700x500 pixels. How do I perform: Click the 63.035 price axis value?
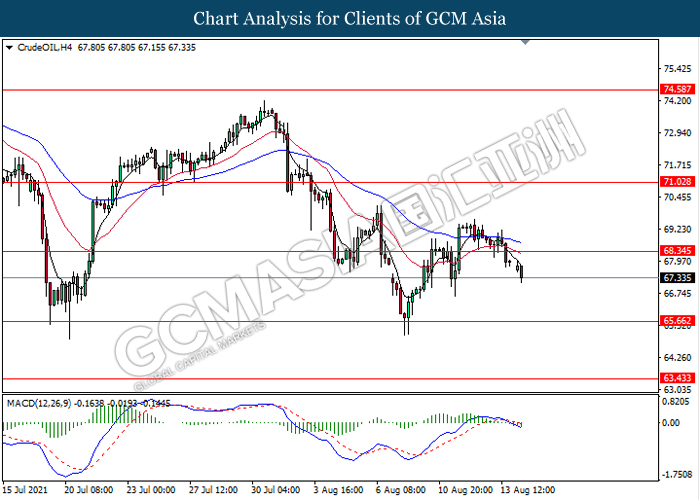(x=677, y=390)
